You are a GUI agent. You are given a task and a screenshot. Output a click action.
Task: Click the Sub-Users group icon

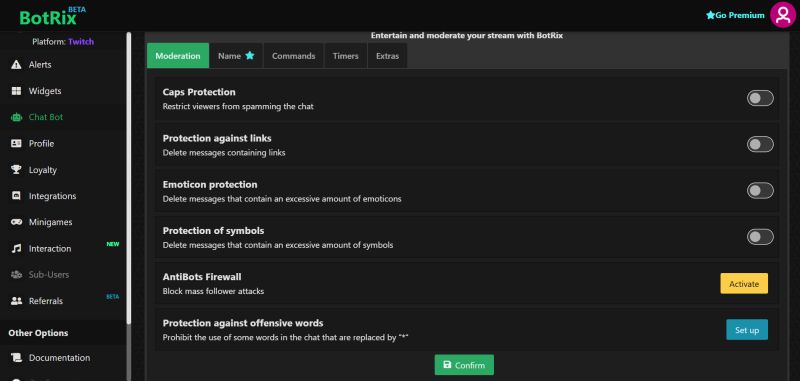click(16, 275)
